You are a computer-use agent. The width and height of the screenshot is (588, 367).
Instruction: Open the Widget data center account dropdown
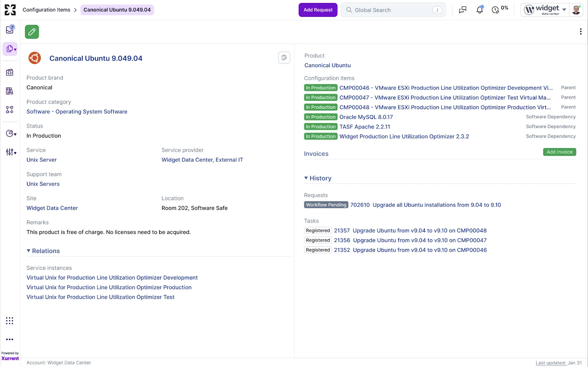(545, 10)
